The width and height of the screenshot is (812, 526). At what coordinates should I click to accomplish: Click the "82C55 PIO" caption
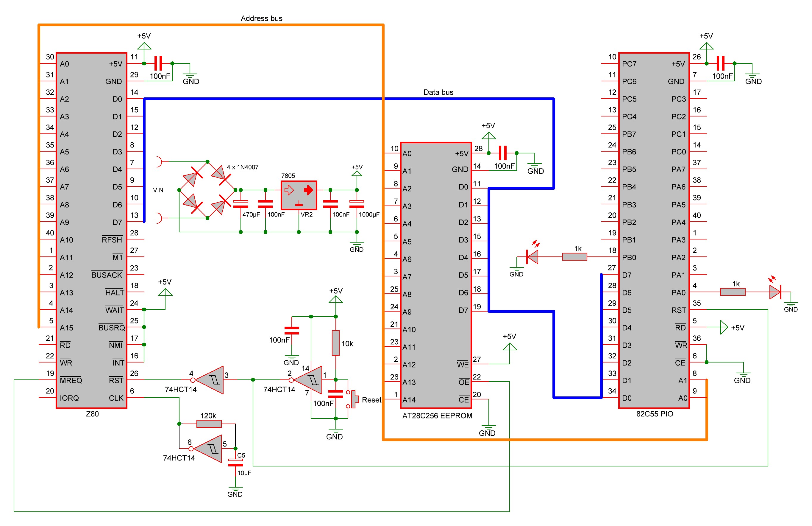click(655, 414)
